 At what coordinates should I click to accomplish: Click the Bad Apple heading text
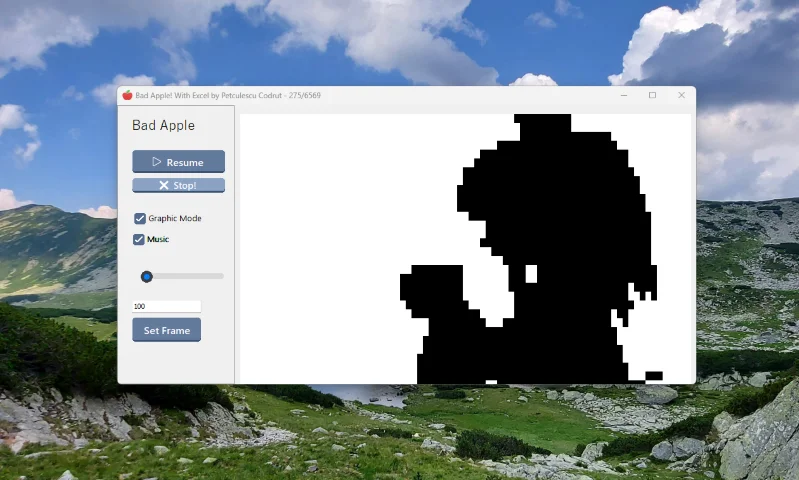click(x=163, y=125)
